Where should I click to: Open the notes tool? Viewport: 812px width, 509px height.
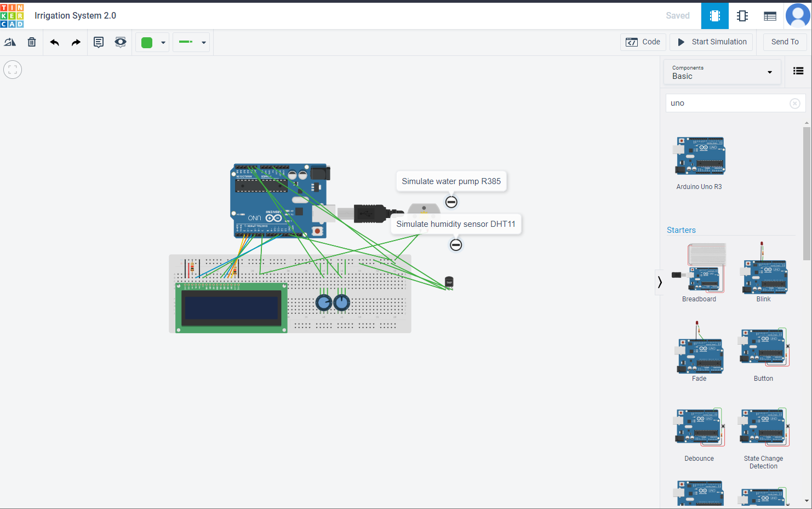point(99,42)
